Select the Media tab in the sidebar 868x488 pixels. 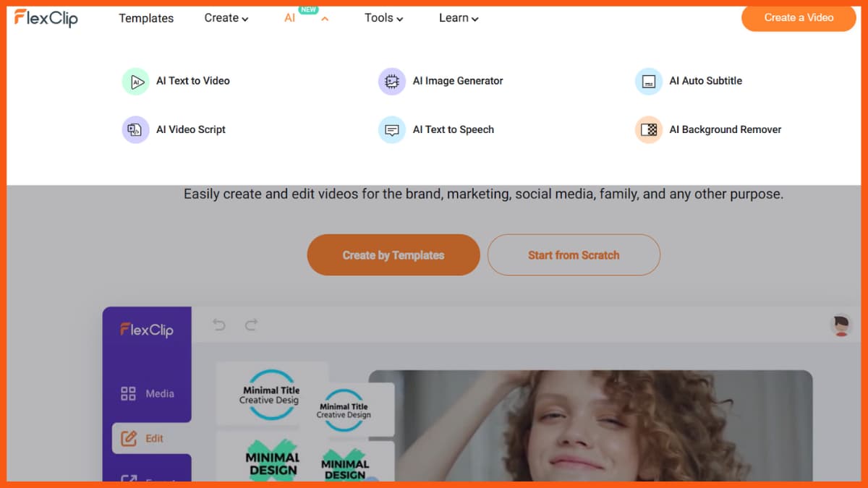point(148,393)
